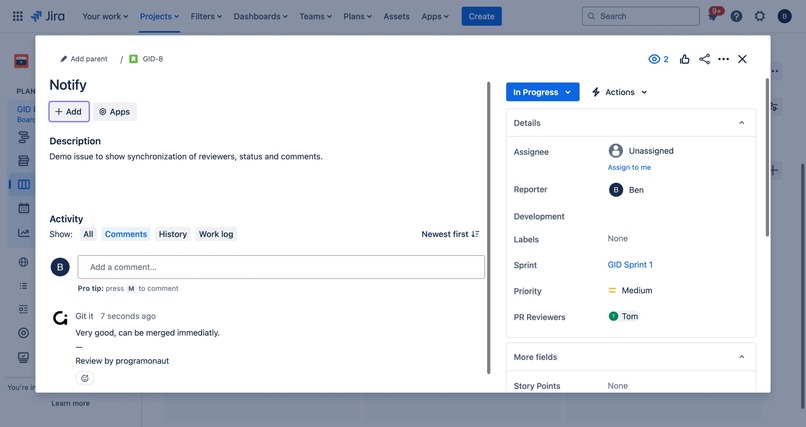
Task: Open the notifications bell icon
Action: click(712, 16)
